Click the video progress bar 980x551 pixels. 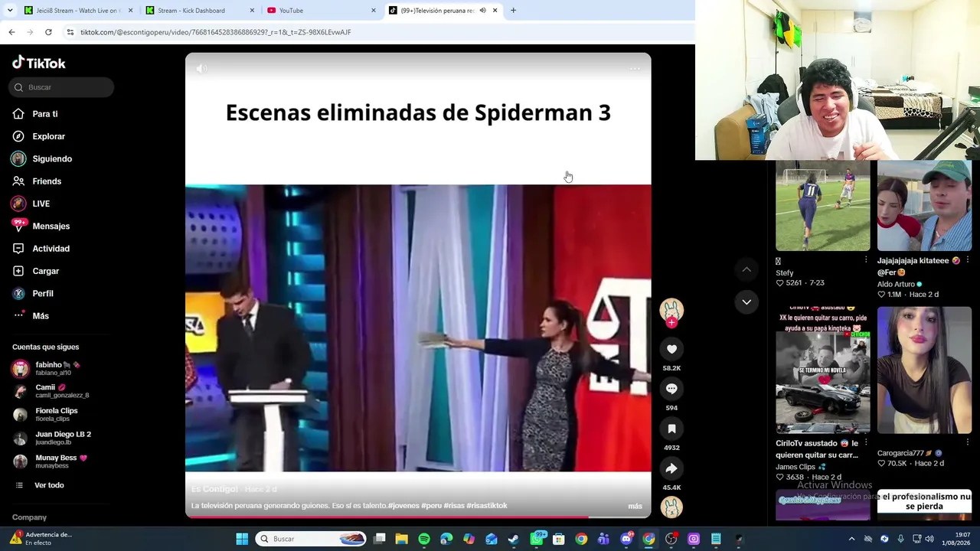(x=418, y=517)
